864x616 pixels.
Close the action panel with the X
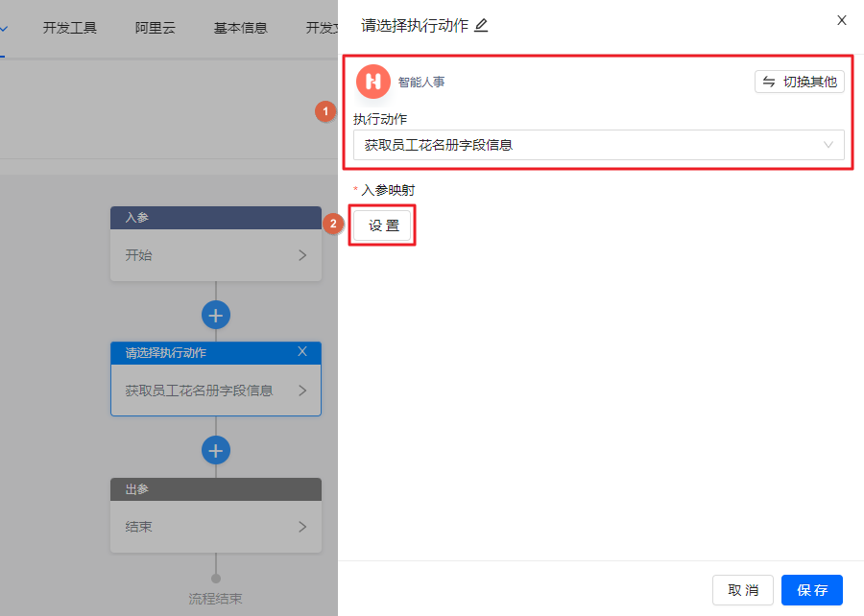tap(842, 20)
